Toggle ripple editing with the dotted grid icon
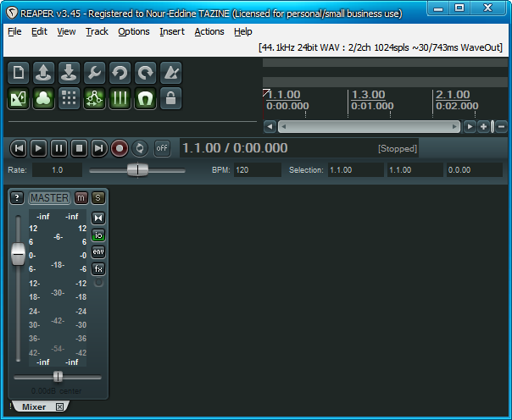512x420 pixels. 70,98
